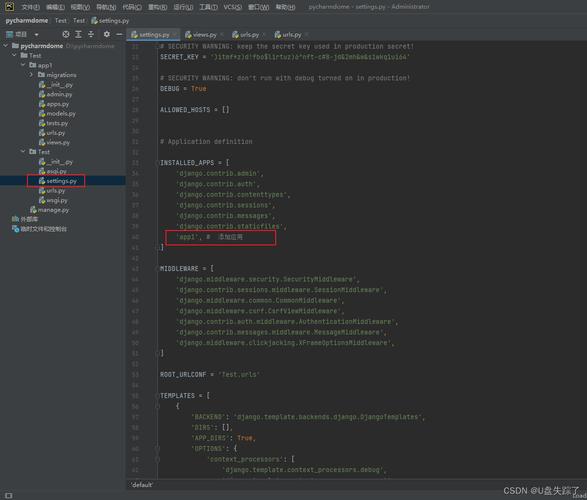Image resolution: width=587 pixels, height=500 pixels.
Task: Select manage.py in the project tree
Action: pos(50,210)
